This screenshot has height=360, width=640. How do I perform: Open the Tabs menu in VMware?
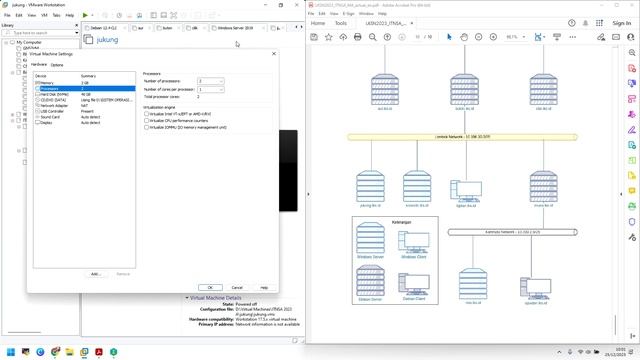[x=56, y=15]
